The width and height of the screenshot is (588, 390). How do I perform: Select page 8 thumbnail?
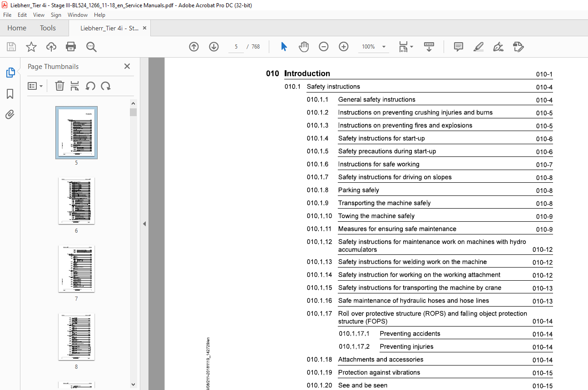tap(76, 336)
